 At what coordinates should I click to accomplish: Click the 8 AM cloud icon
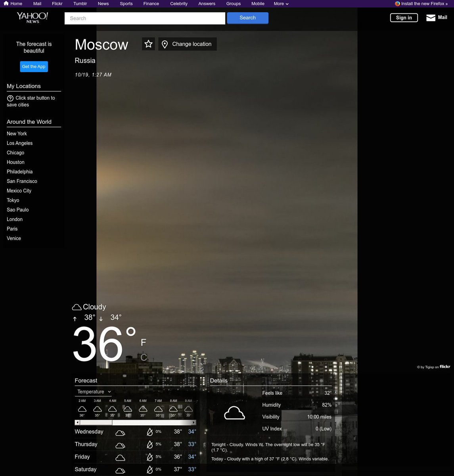173,409
